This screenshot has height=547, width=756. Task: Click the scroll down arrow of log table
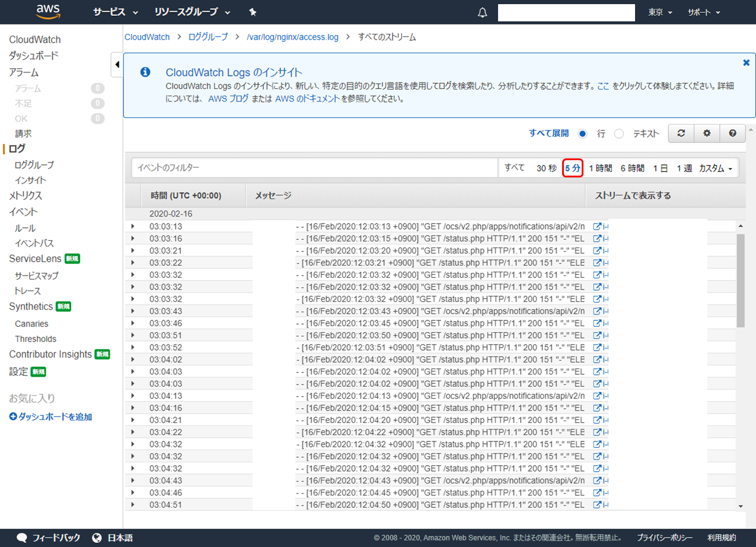click(741, 505)
